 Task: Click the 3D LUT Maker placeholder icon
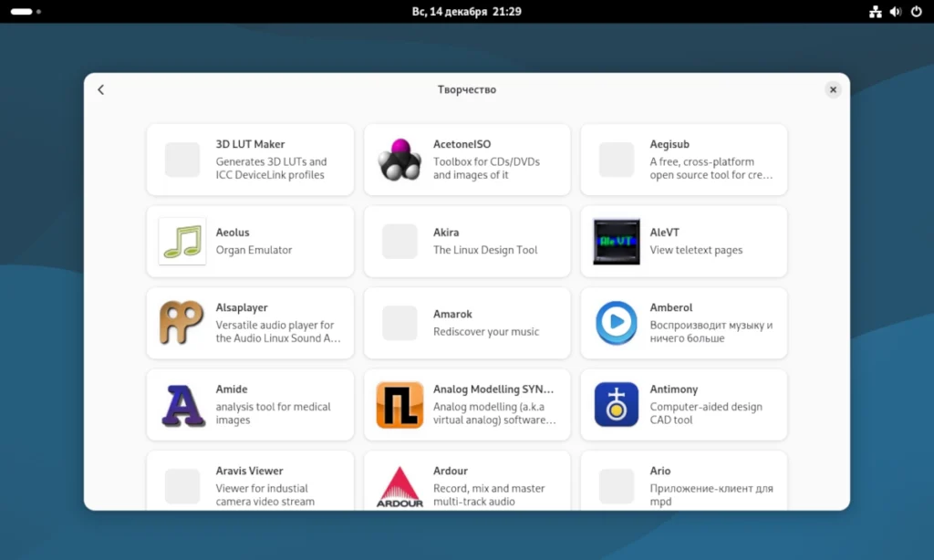pyautogui.click(x=182, y=160)
